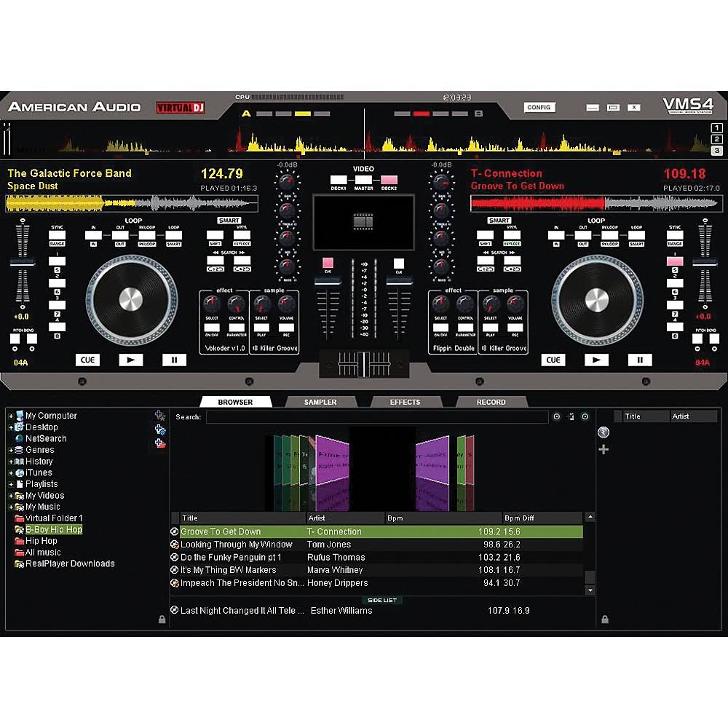Screen dimensions: 728x728
Task: Hit the CUE button on left deck
Action: [x=88, y=360]
